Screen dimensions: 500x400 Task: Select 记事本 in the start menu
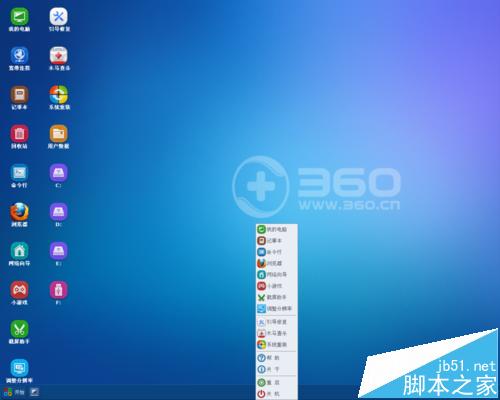(x=276, y=241)
